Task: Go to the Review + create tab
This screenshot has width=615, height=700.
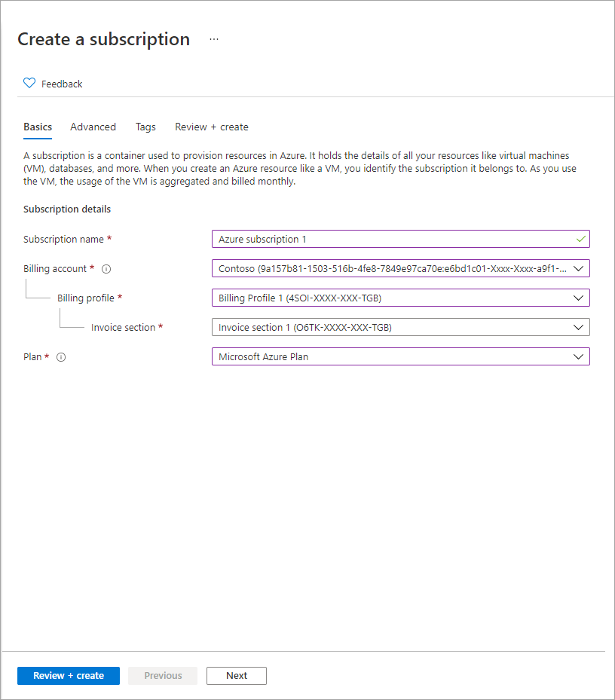Action: (212, 127)
